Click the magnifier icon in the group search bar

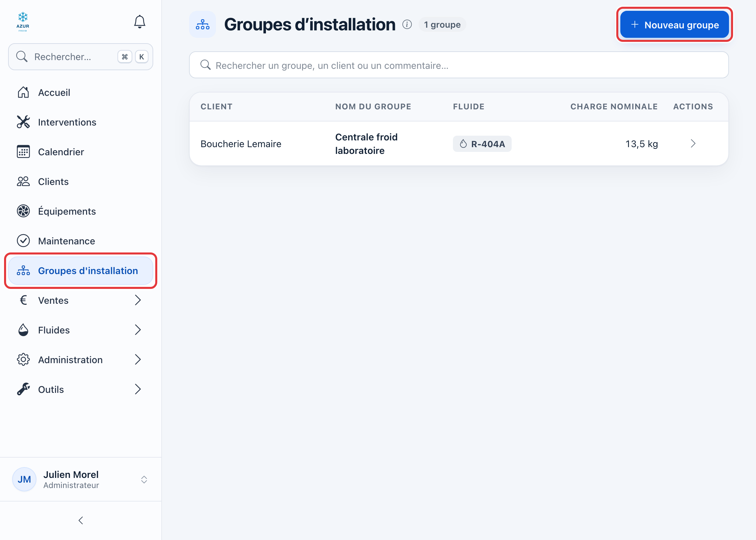coord(205,65)
